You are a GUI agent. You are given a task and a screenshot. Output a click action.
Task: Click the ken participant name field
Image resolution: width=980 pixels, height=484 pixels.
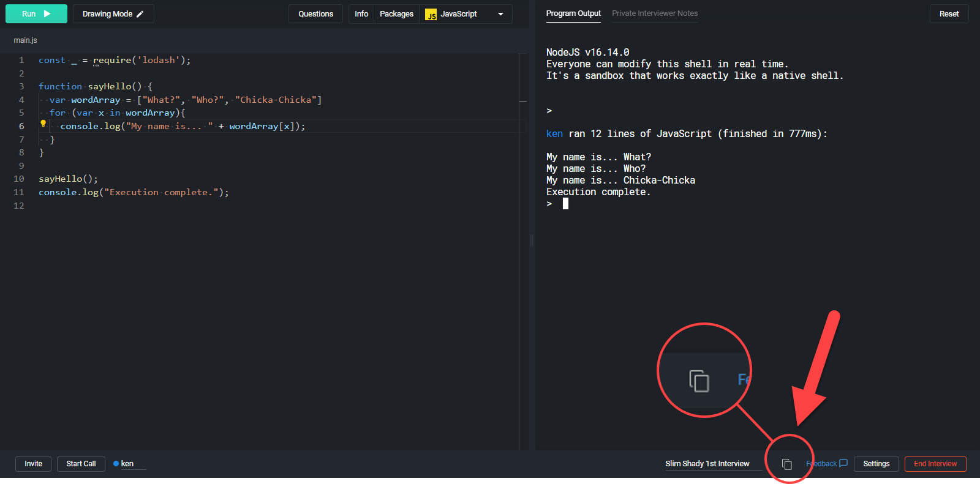click(133, 464)
